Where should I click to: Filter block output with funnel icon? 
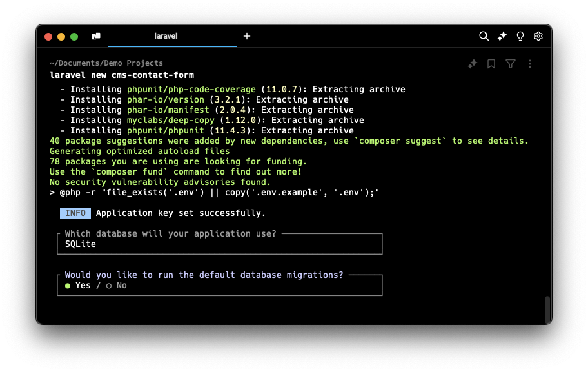511,64
